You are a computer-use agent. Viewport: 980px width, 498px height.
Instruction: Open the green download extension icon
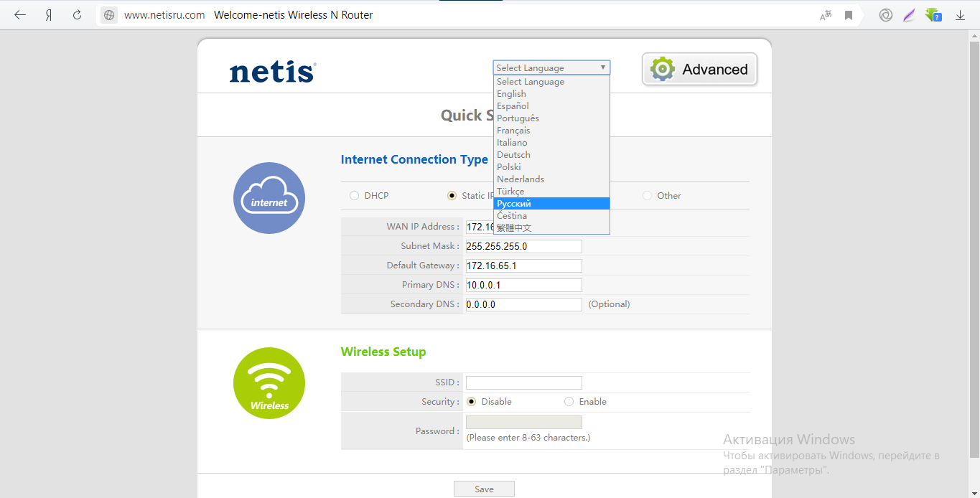tap(933, 14)
